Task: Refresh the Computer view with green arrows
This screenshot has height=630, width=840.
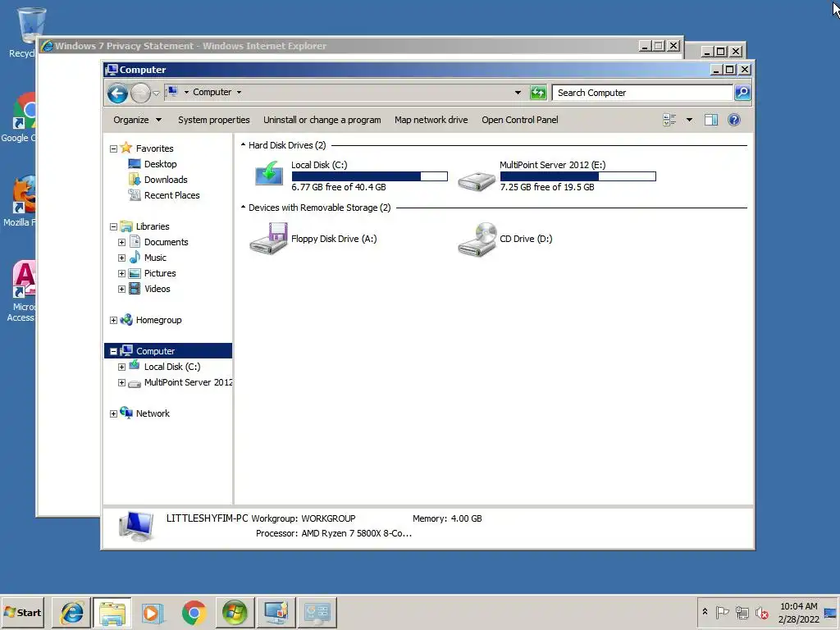Action: [538, 93]
